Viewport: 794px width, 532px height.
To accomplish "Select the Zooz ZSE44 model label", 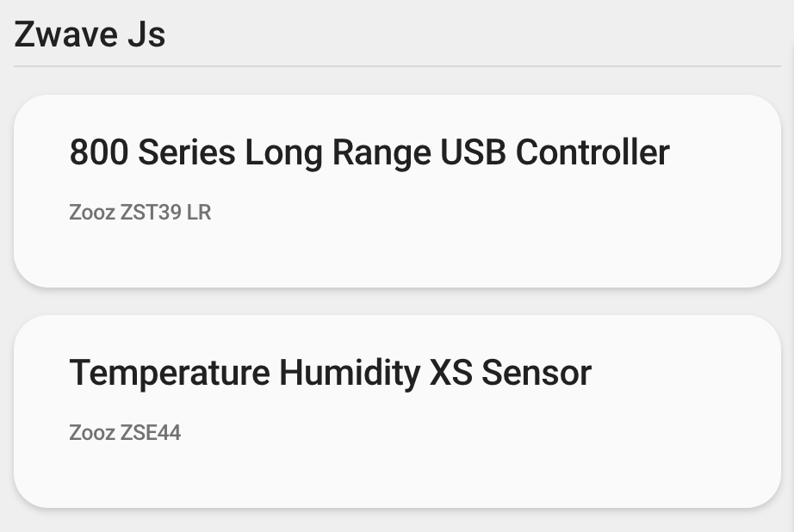I will (x=125, y=432).
